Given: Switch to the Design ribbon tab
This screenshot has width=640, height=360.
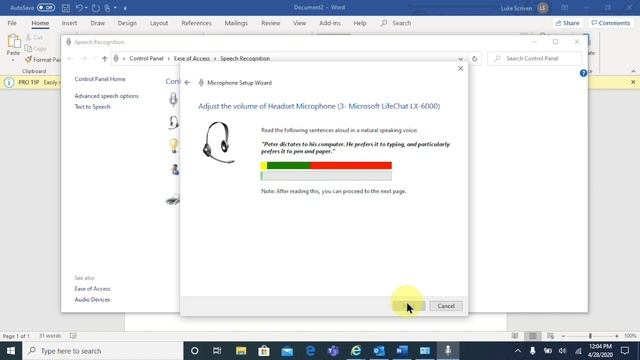Looking at the screenshot, I should [127, 23].
